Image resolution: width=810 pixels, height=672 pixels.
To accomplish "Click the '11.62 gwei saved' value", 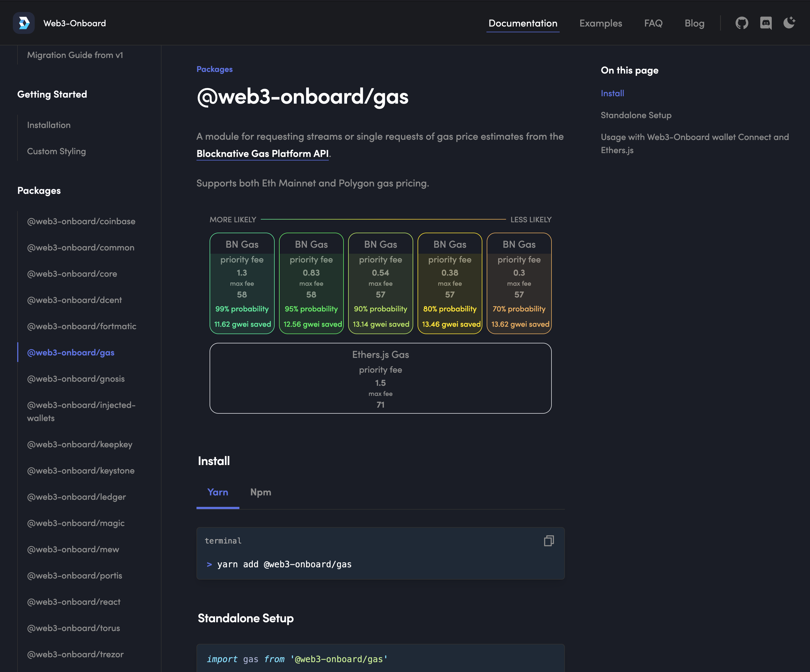I will click(243, 324).
